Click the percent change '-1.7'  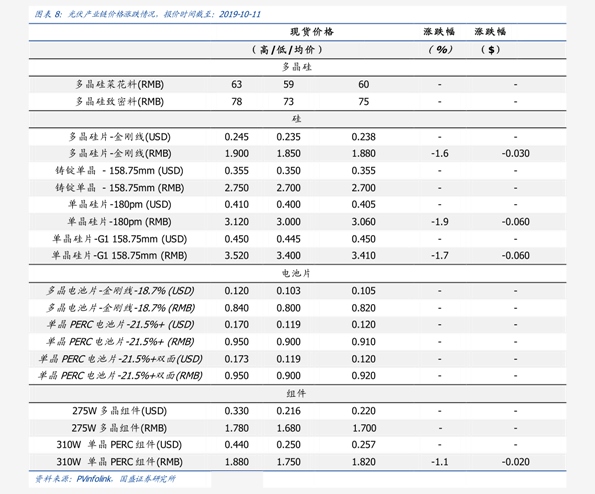click(x=440, y=255)
